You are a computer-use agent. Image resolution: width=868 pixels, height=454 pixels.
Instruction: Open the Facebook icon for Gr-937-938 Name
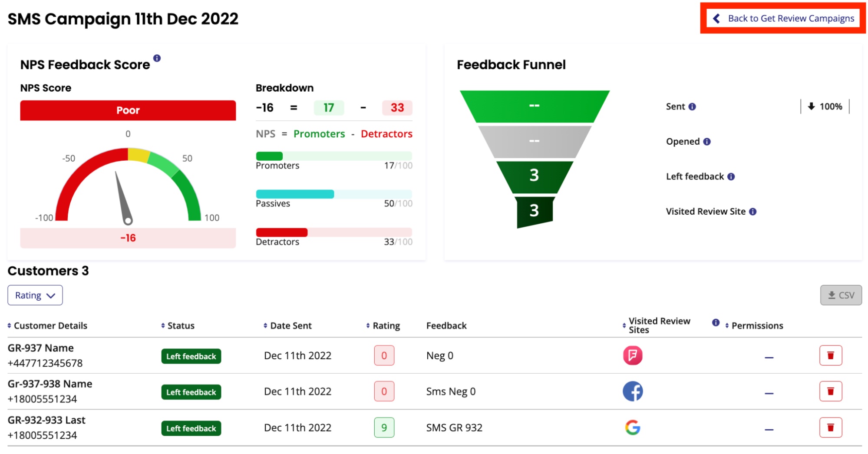point(633,391)
